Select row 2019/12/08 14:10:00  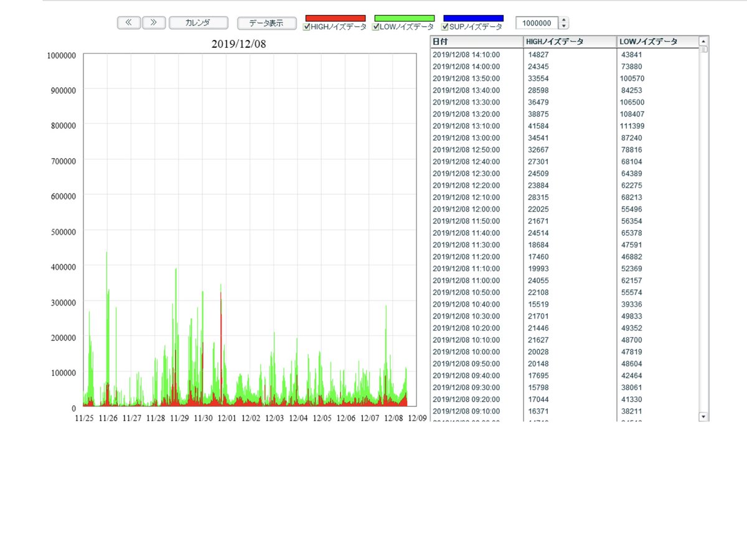(x=565, y=55)
